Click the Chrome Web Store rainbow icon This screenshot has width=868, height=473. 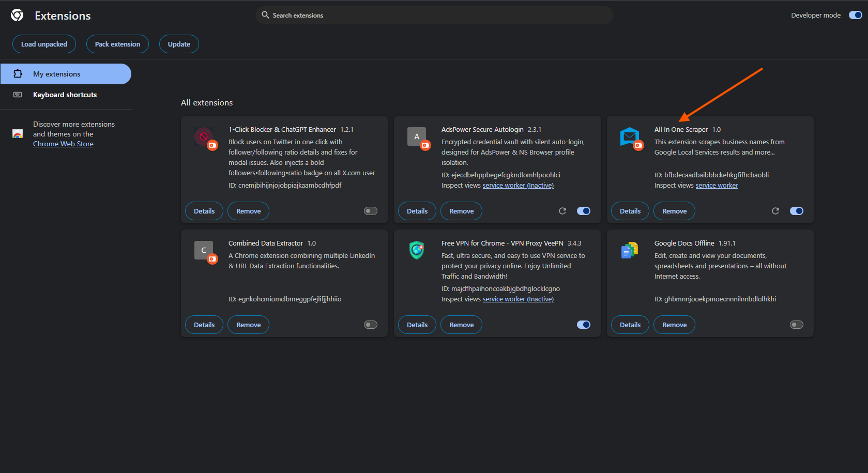[18, 134]
